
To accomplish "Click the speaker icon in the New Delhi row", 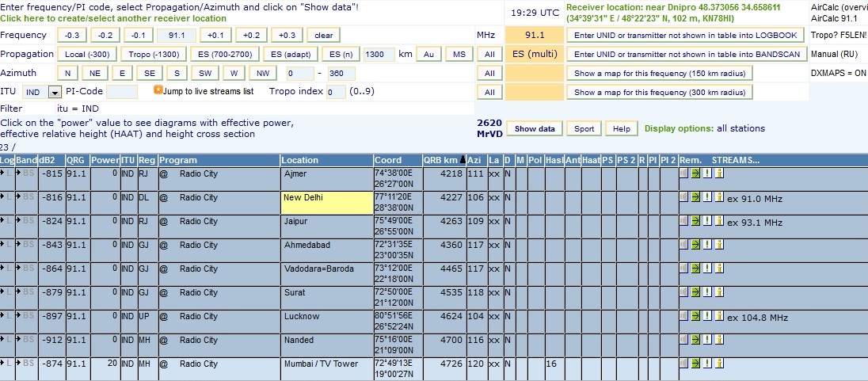I will [684, 197].
